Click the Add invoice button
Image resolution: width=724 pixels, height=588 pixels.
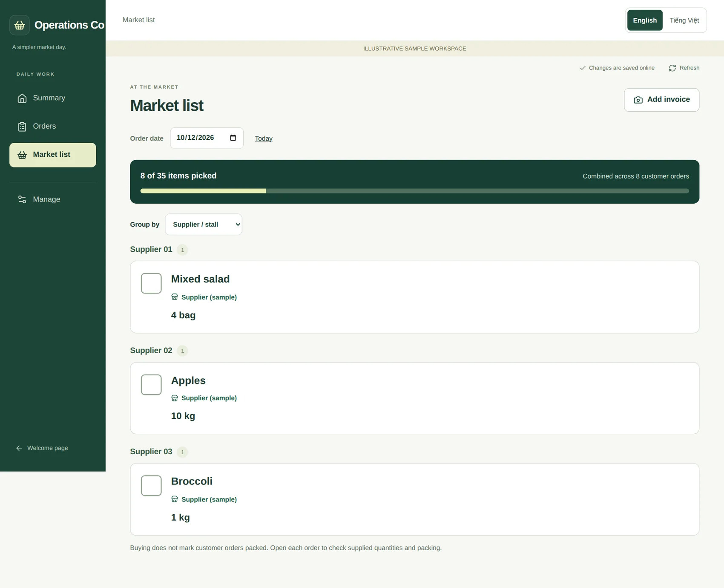point(661,100)
